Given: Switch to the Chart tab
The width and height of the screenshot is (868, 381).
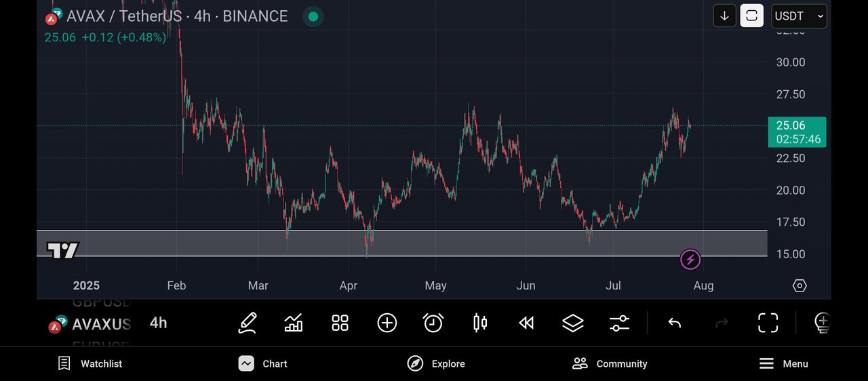Looking at the screenshot, I should (x=263, y=363).
